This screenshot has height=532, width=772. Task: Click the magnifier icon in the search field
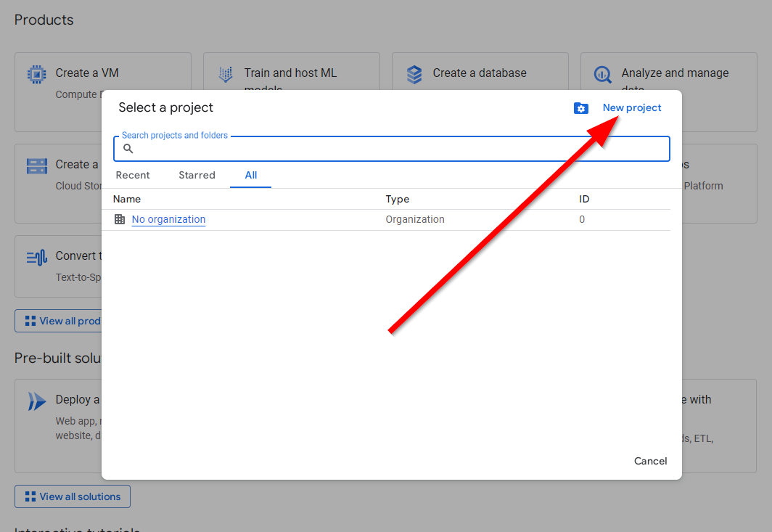pos(128,149)
